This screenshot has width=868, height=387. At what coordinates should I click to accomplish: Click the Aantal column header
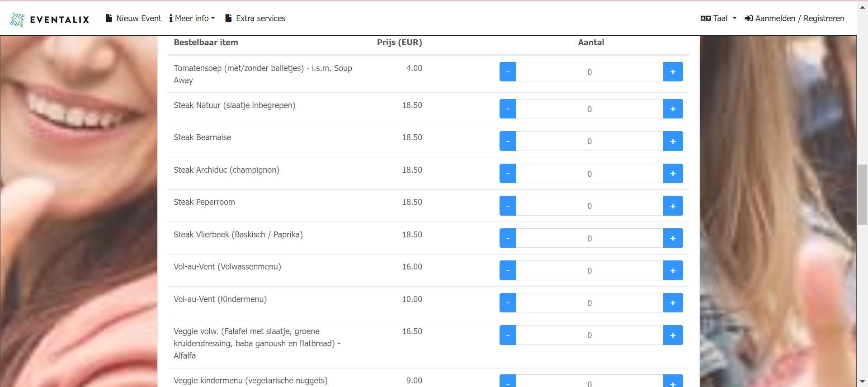pyautogui.click(x=591, y=42)
